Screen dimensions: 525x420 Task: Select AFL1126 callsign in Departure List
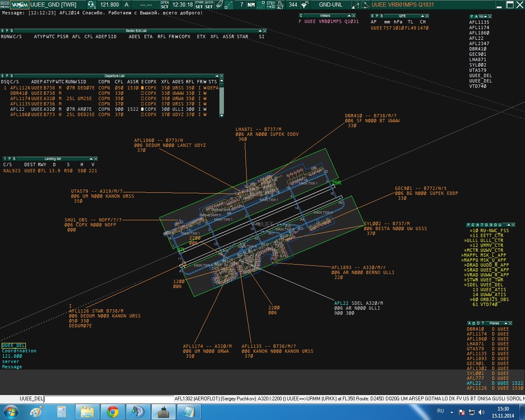pos(20,88)
